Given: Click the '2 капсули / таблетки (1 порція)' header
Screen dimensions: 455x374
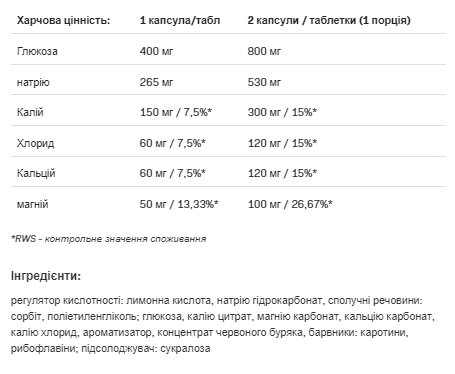Looking at the screenshot, I should 329,20.
